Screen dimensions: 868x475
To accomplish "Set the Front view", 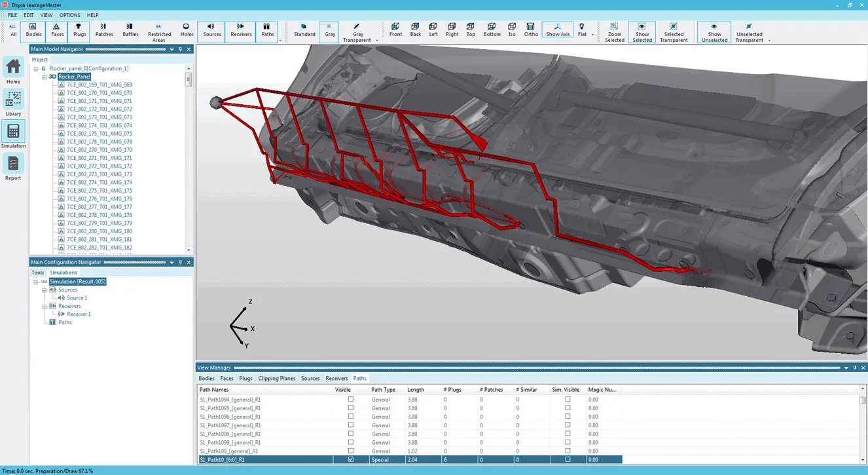I will click(x=395, y=30).
